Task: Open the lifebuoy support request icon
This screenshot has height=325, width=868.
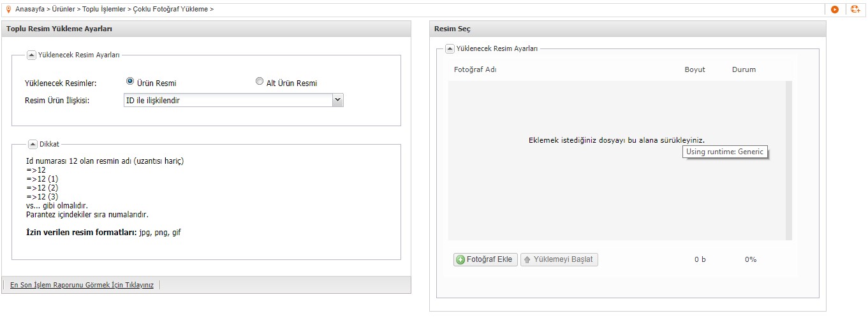Action: (x=855, y=9)
